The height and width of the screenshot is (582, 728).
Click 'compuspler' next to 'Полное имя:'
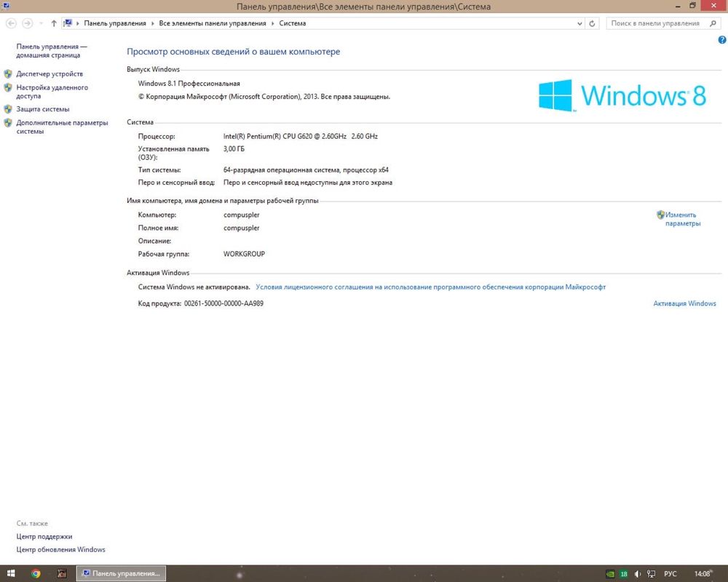242,228
